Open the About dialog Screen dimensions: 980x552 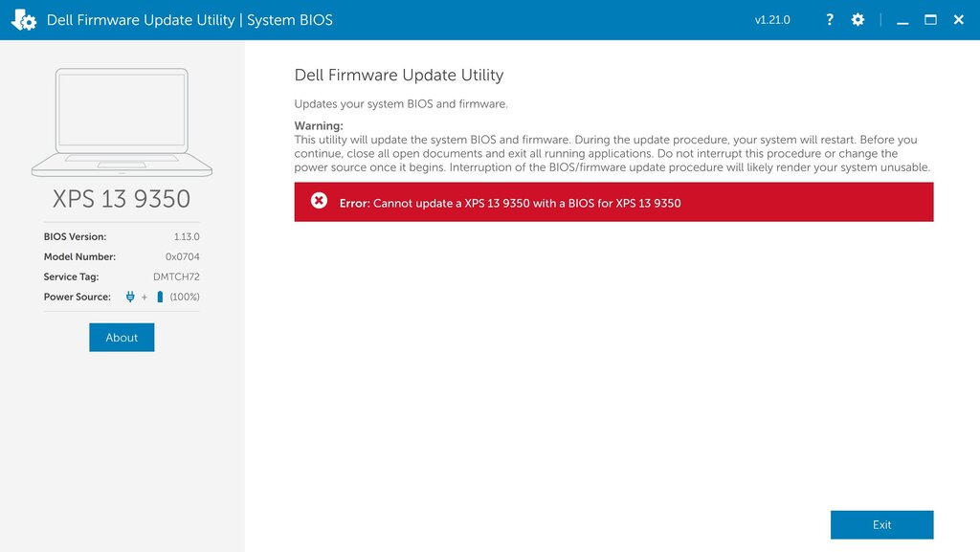[122, 337]
